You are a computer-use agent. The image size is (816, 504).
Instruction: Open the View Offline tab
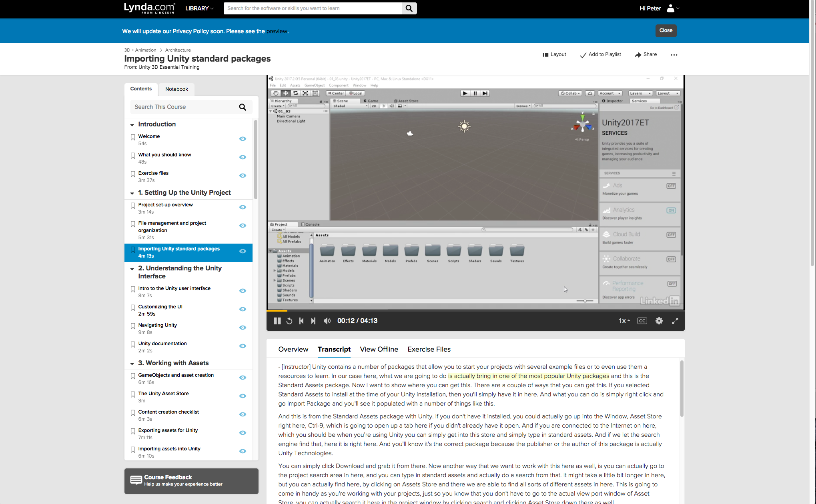pyautogui.click(x=379, y=349)
